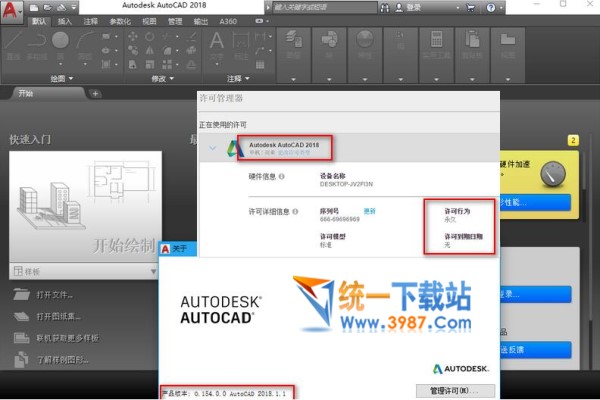Select the Rectangle tool in the Draw panel
This screenshot has width=600, height=400.
tap(106, 37)
